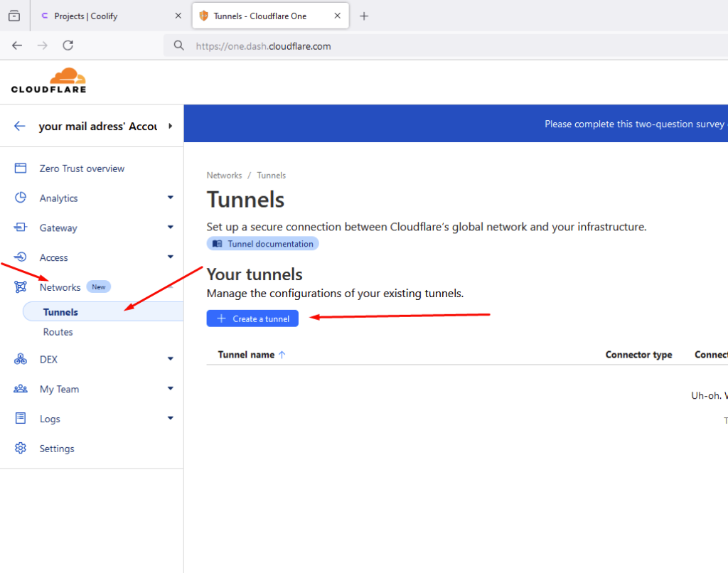
Task: Click the New badge next to Networks
Action: [98, 287]
